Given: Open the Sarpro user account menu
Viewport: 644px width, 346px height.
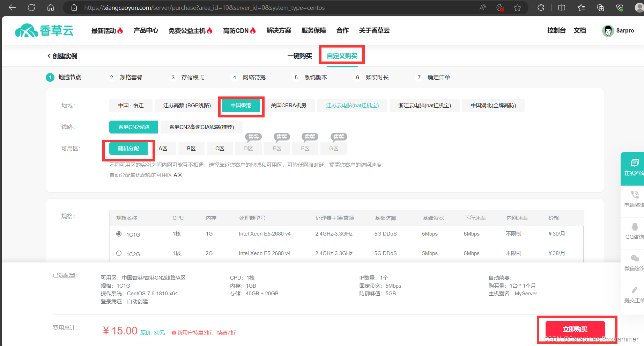Looking at the screenshot, I should 618,31.
